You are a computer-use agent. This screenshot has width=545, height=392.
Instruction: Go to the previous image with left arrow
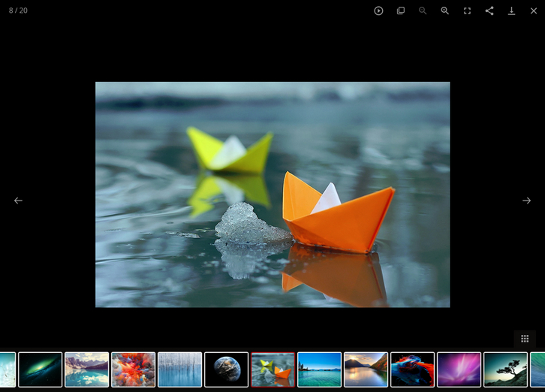pos(18,201)
